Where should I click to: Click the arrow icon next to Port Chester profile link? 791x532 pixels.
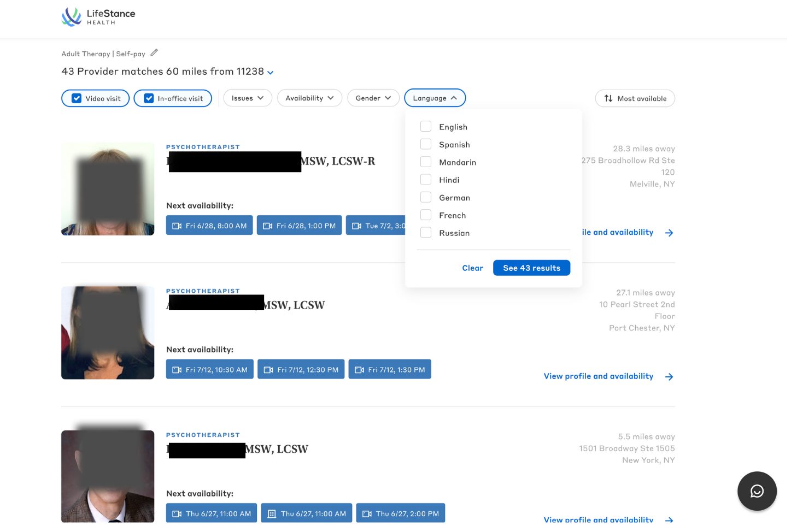[x=669, y=377]
